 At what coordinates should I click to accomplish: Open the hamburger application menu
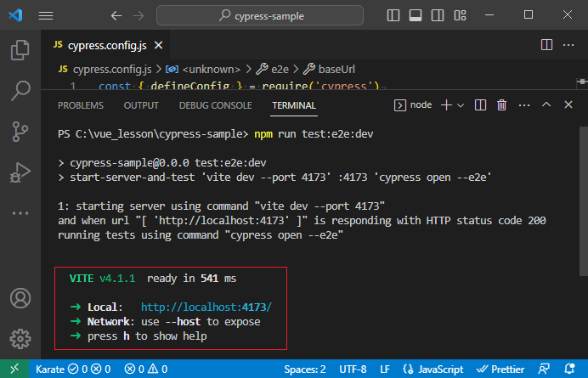click(x=46, y=15)
